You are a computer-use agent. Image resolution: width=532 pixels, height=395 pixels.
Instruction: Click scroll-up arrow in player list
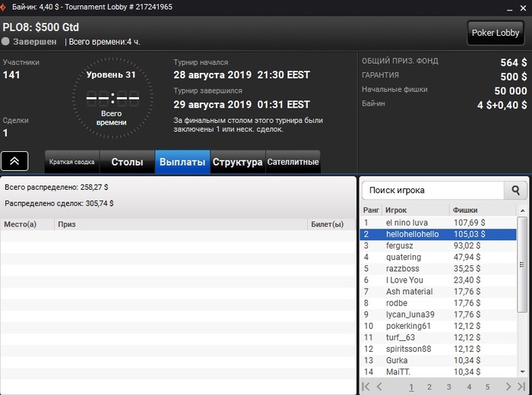(523, 210)
